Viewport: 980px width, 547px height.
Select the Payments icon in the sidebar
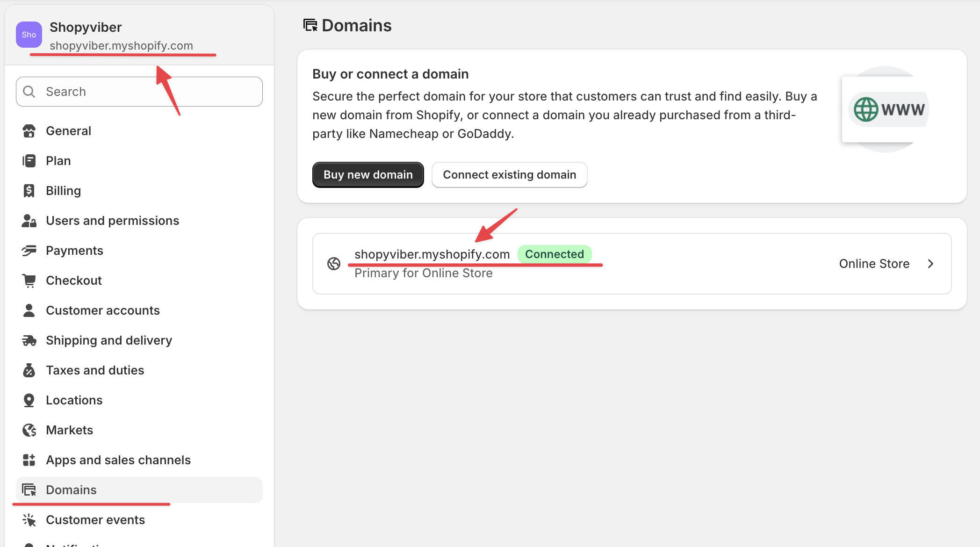tap(29, 250)
